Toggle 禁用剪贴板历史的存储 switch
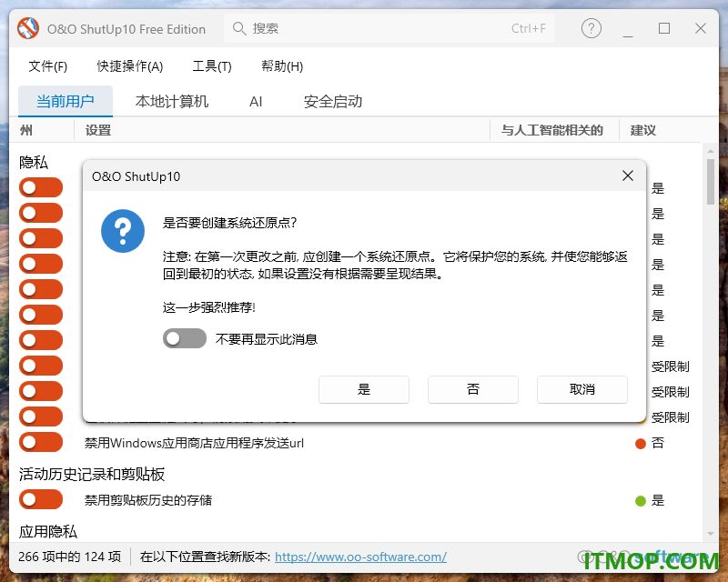Image resolution: width=728 pixels, height=582 pixels. point(41,499)
